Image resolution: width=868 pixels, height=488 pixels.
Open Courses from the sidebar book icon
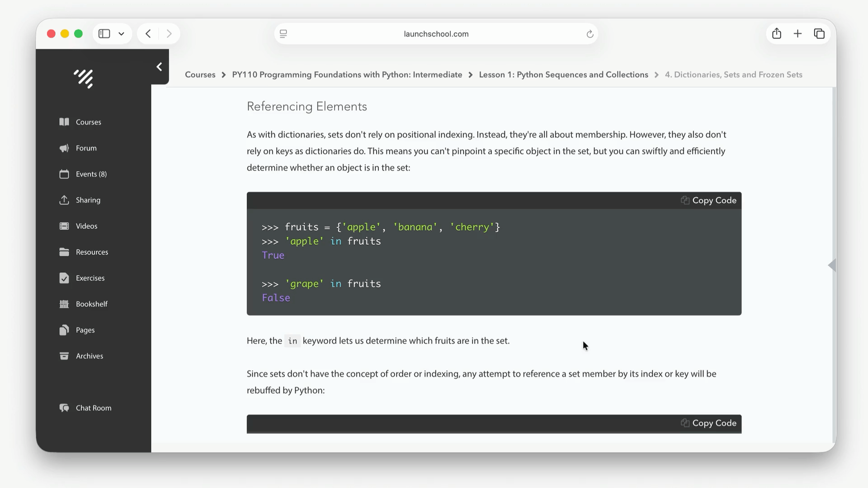pyautogui.click(x=64, y=122)
